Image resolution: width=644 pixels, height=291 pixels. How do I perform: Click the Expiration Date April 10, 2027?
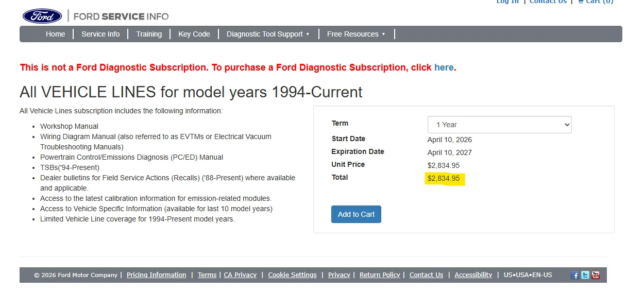[450, 152]
